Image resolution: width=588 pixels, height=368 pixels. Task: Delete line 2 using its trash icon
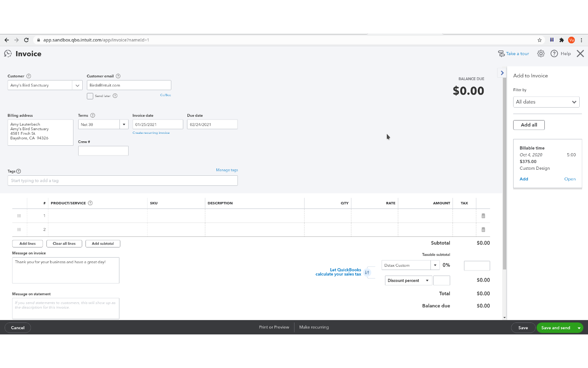click(x=483, y=229)
